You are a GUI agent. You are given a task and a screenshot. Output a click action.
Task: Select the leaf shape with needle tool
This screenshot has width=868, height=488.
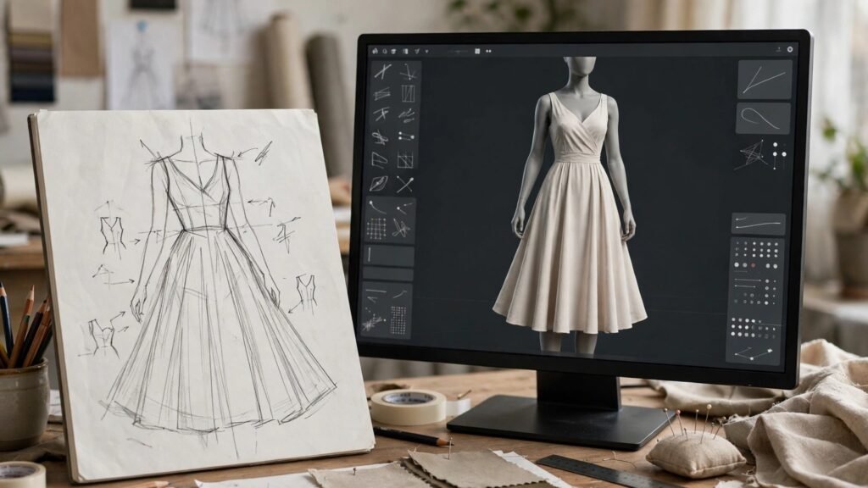(x=378, y=184)
